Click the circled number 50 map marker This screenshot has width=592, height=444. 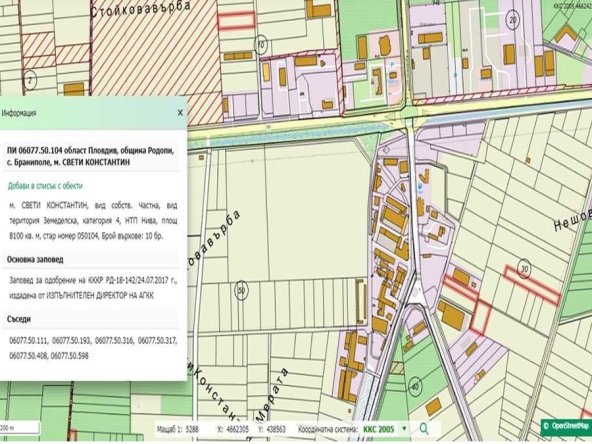[x=242, y=291]
